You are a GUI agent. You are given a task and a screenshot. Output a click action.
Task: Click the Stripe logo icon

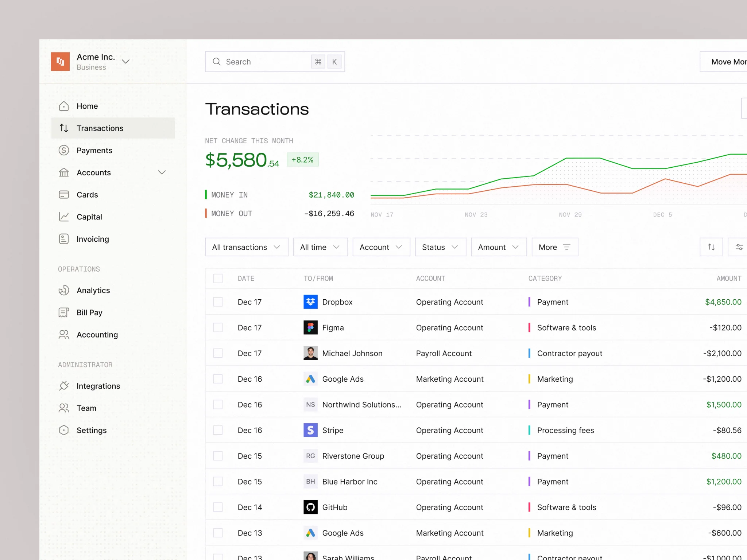[x=310, y=430]
